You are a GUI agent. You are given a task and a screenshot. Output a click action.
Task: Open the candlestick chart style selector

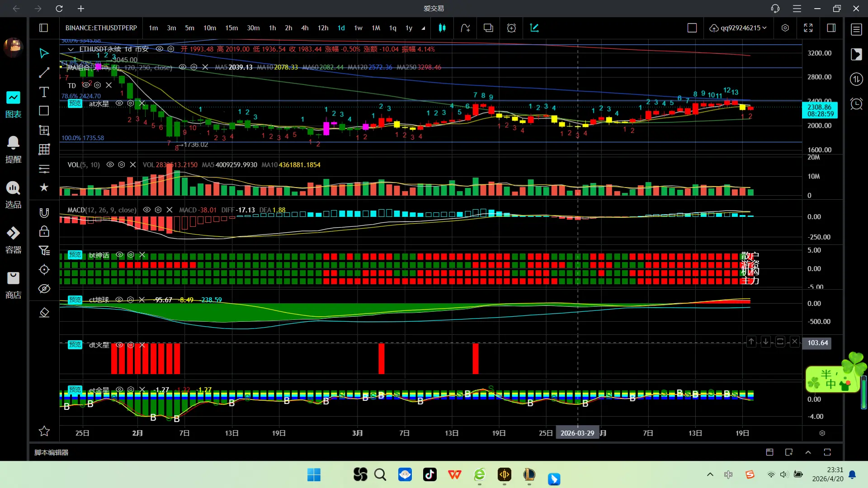(442, 28)
